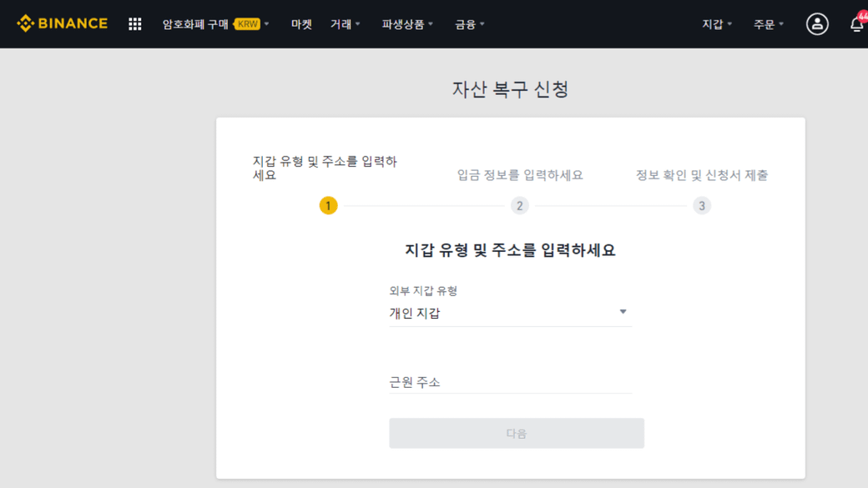
Task: Open the notifications bell icon
Action: pyautogui.click(x=856, y=24)
